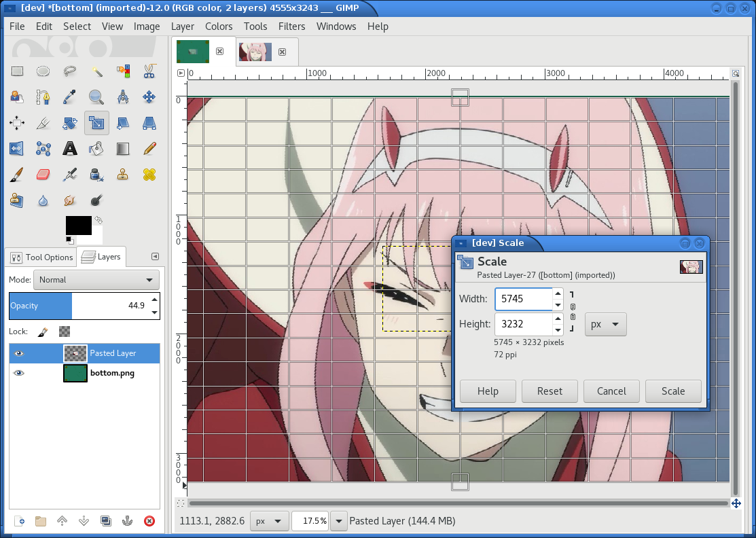
Task: Open the status bar px unit dropdown
Action: [x=269, y=521]
